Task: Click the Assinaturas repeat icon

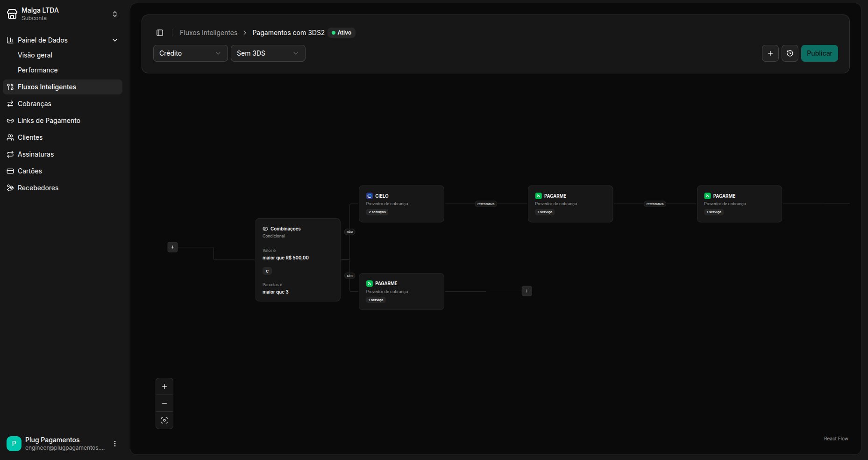Action: [x=10, y=154]
